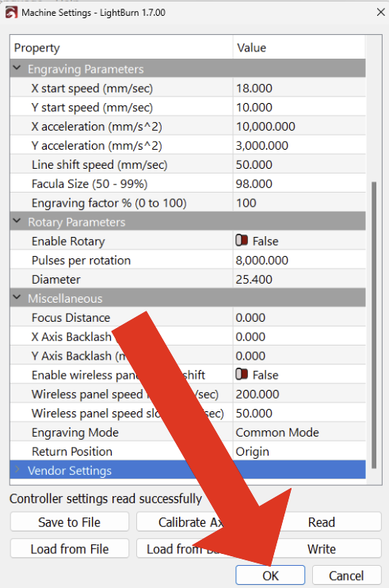Edit the Pulses per rotation value
This screenshot has width=389, height=588.
tap(299, 260)
